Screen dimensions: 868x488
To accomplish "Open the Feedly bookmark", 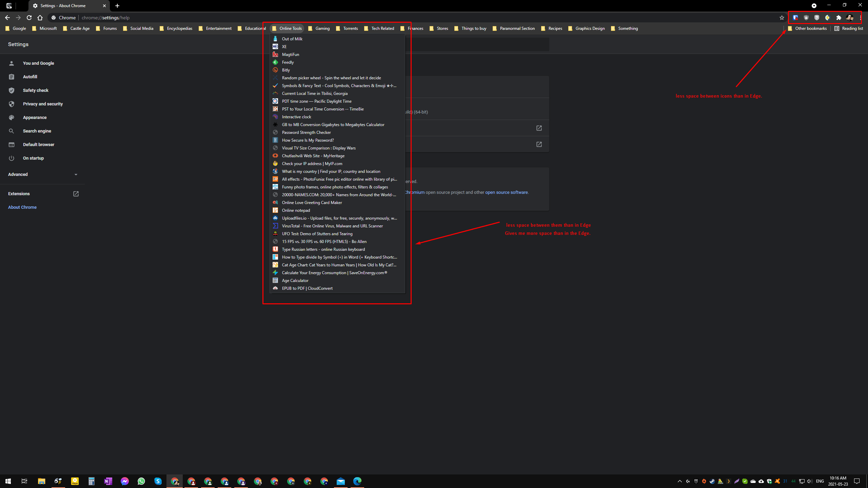I will pyautogui.click(x=288, y=62).
